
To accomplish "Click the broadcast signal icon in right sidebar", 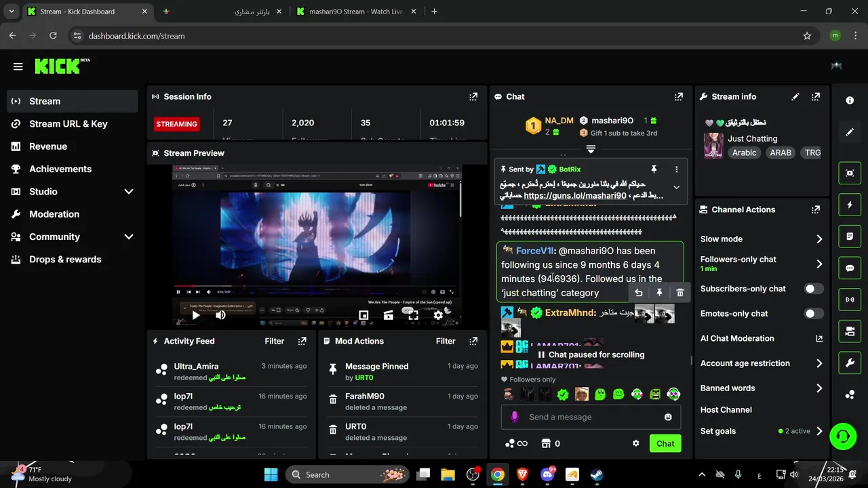I will pyautogui.click(x=850, y=299).
